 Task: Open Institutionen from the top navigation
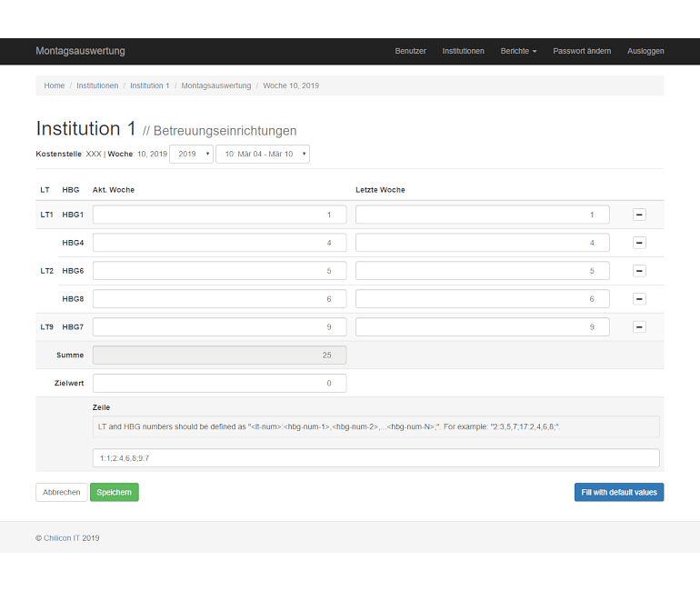pyautogui.click(x=463, y=51)
